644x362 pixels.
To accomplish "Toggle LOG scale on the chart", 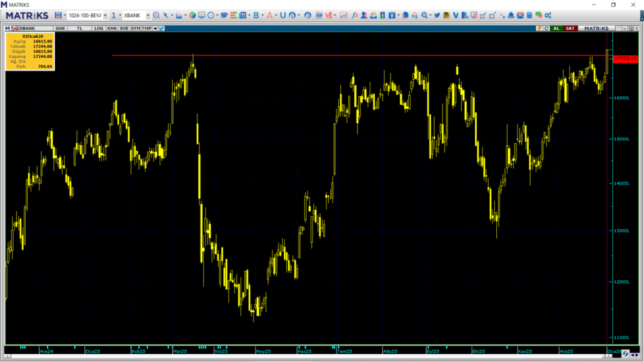I will (x=99, y=28).
